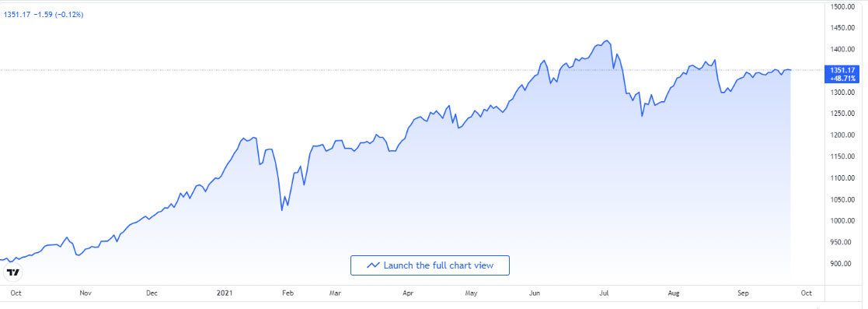This screenshot has height=309, width=868.
Task: Select the Aug month on time axis
Action: click(674, 293)
